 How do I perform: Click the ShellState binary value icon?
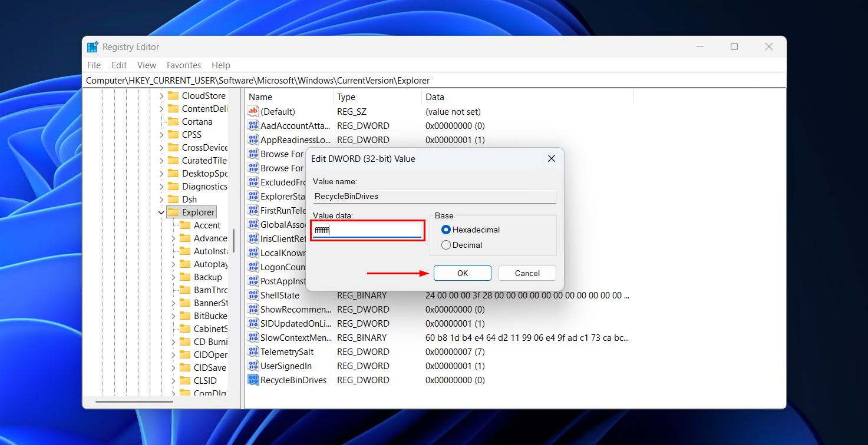pyautogui.click(x=253, y=295)
